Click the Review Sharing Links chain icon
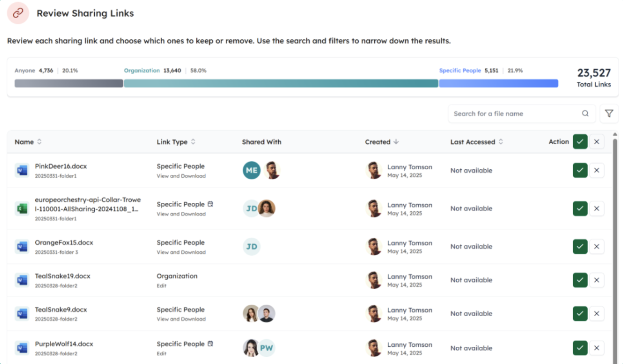Image resolution: width=623 pixels, height=364 pixels. tap(18, 13)
